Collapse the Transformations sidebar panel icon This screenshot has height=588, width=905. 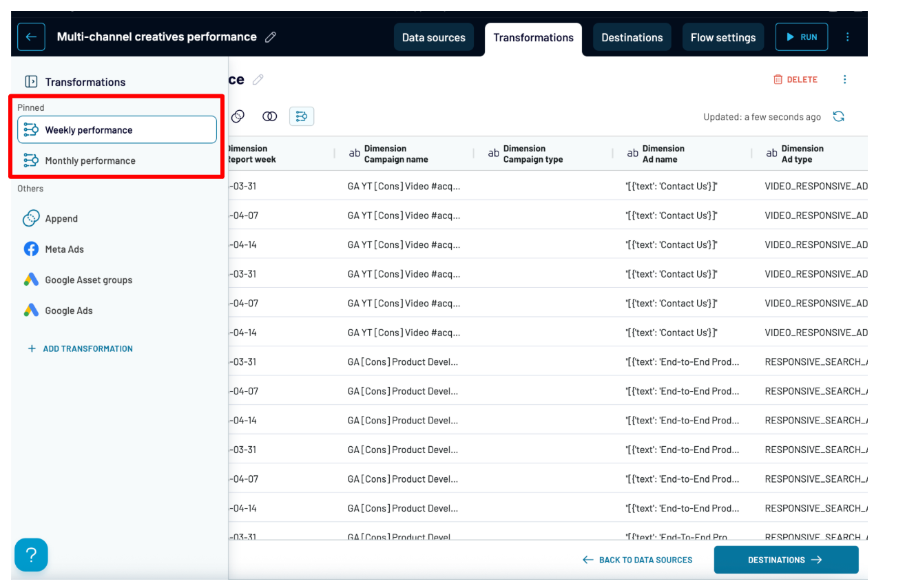pos(31,82)
